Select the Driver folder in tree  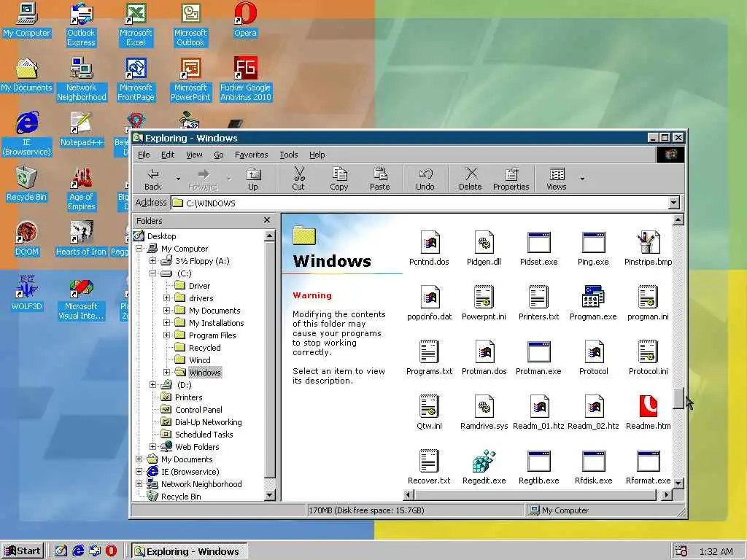pos(199,286)
